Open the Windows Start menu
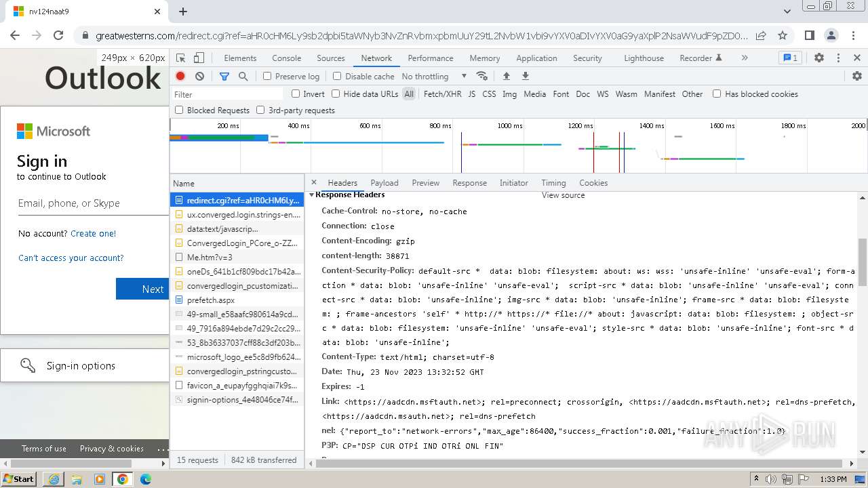Viewport: 868px width, 488px height. (18, 479)
